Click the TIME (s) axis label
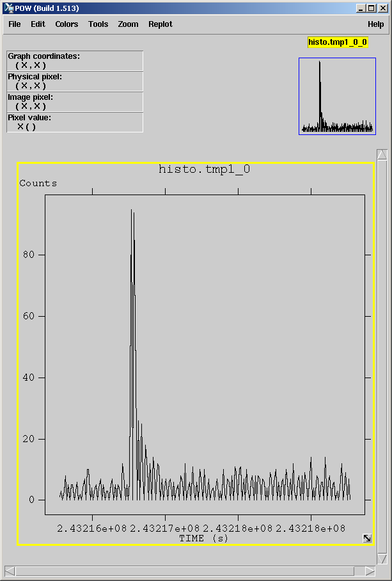This screenshot has width=392, height=581. (x=203, y=538)
